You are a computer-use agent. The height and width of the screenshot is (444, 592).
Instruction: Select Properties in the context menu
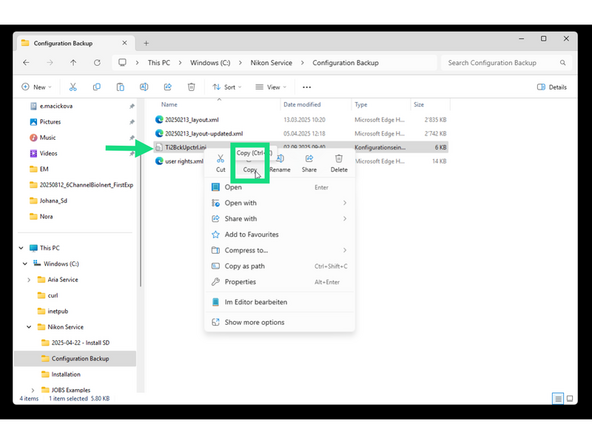click(x=279, y=282)
